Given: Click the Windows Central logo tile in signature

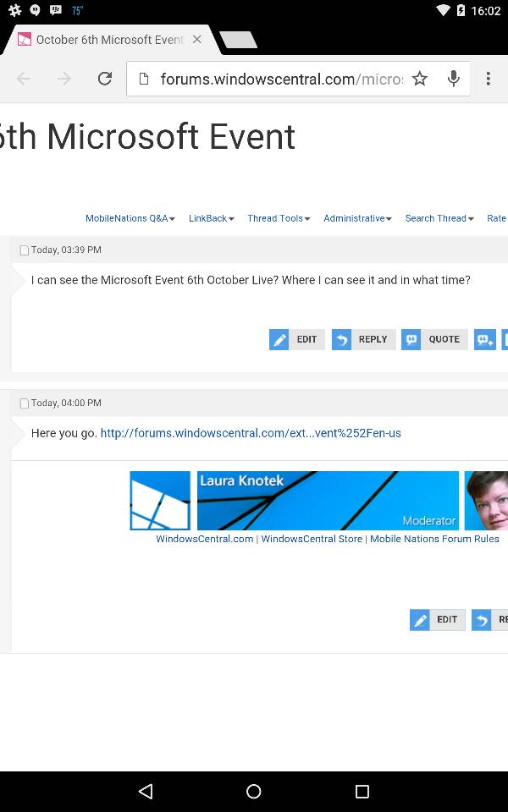Looking at the screenshot, I should [160, 501].
